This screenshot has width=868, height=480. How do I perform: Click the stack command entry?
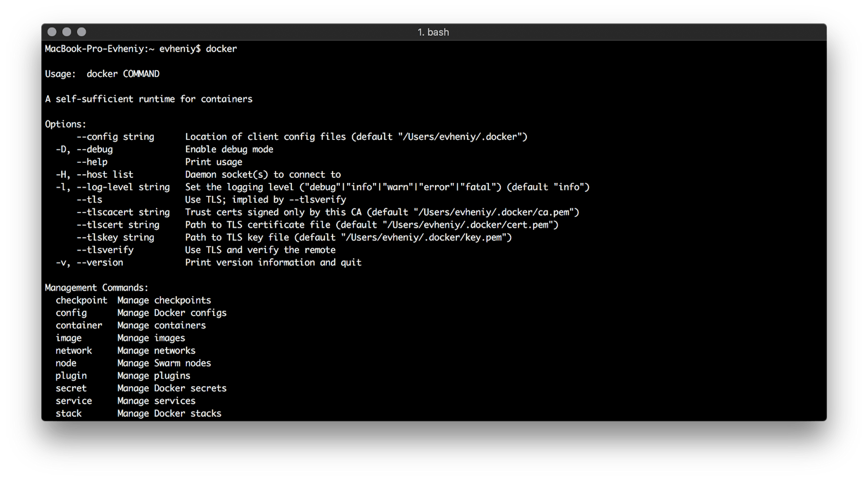pyautogui.click(x=69, y=413)
